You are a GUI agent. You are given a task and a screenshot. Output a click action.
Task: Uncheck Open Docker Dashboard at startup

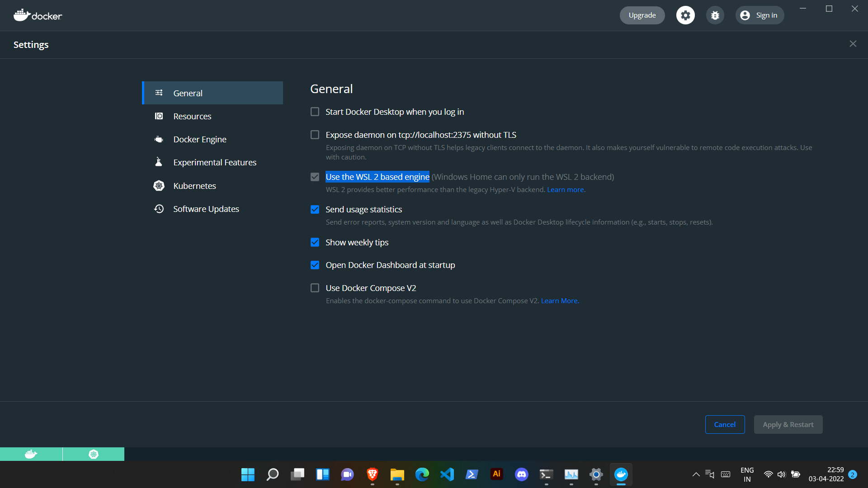click(x=315, y=265)
